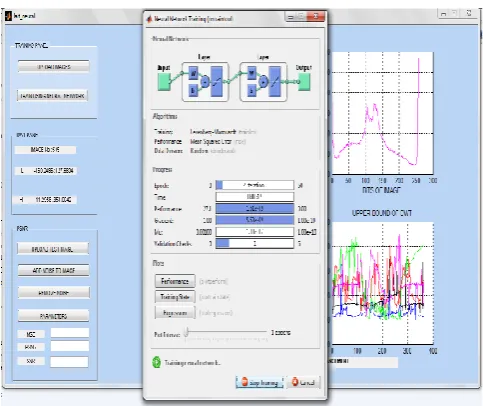The height and width of the screenshot is (406, 483).
Task: Click the Validation Checks progress bar
Action: (255, 243)
